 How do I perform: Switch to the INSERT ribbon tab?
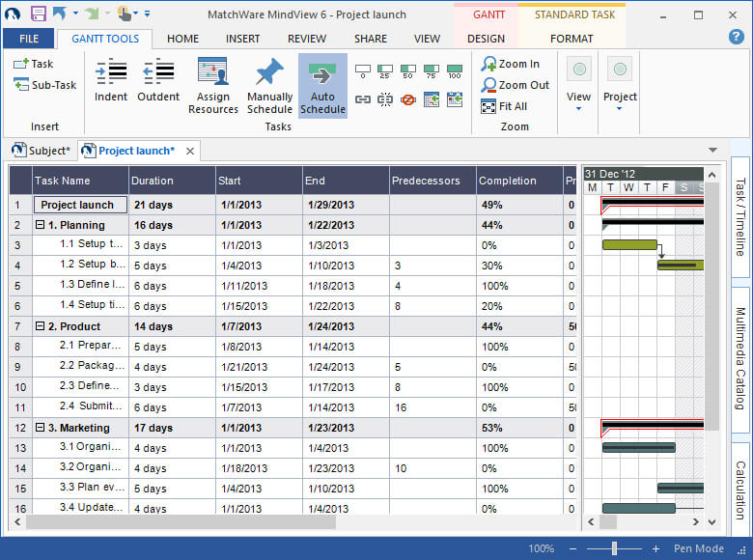point(242,39)
